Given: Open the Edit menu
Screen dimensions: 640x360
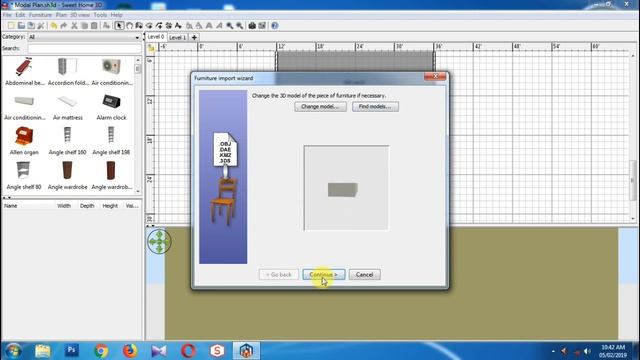Looking at the screenshot, I should point(20,15).
